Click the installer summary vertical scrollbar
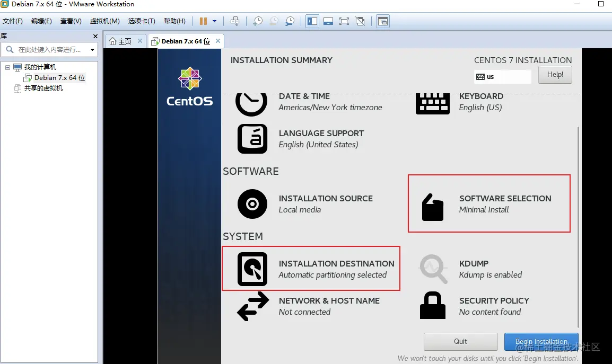This screenshot has width=612, height=364. [578, 227]
